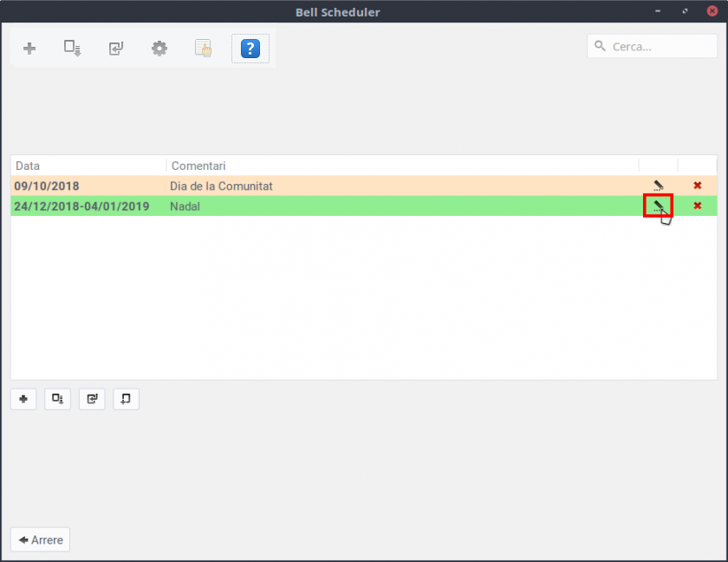The width and height of the screenshot is (728, 562).
Task: Edit the Dia de la Comunitat entry
Action: 658,186
